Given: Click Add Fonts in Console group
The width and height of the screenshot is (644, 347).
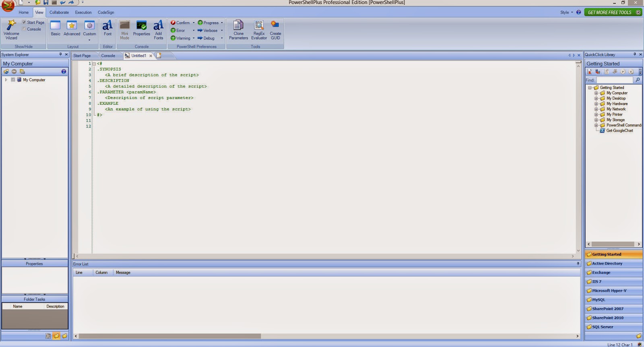Looking at the screenshot, I should coord(159,30).
